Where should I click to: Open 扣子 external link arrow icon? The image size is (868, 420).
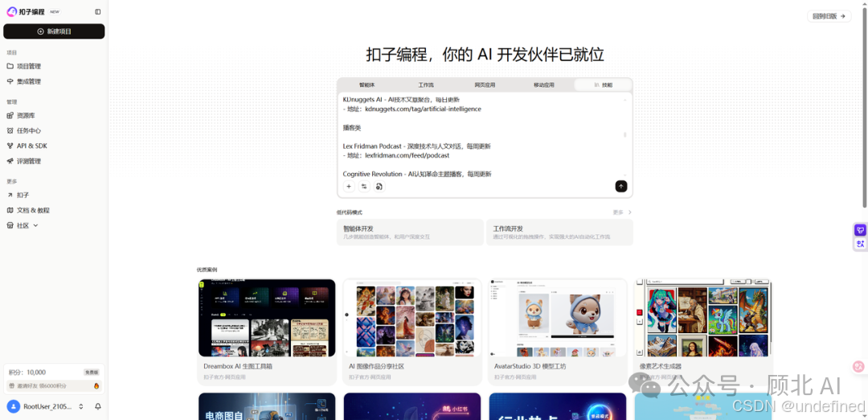click(x=10, y=195)
